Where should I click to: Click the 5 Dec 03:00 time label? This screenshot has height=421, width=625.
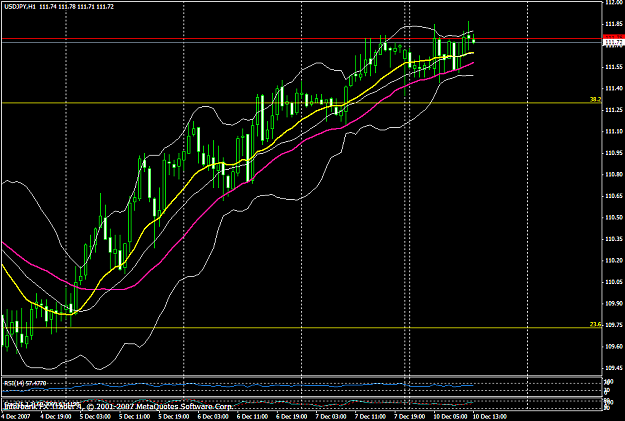[95, 417]
